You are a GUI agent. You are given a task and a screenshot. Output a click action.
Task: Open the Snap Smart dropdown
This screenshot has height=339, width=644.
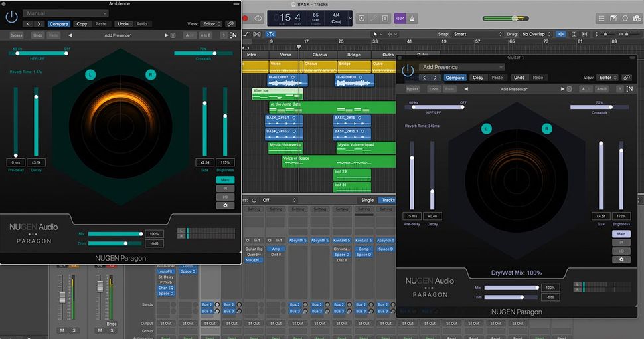coord(468,33)
